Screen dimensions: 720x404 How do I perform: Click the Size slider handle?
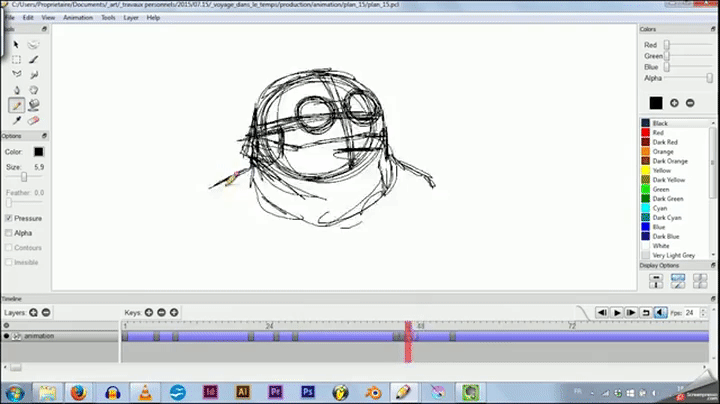click(x=24, y=177)
